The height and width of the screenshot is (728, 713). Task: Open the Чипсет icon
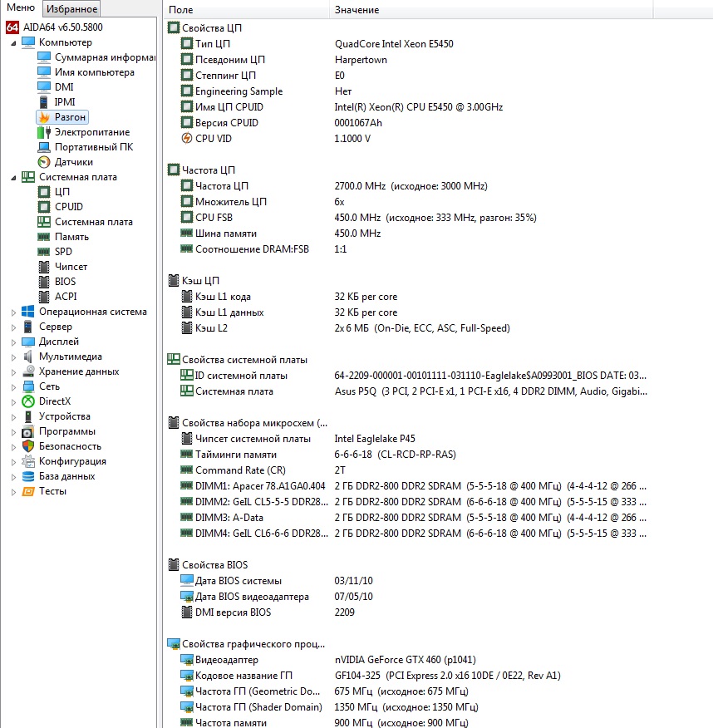(44, 267)
